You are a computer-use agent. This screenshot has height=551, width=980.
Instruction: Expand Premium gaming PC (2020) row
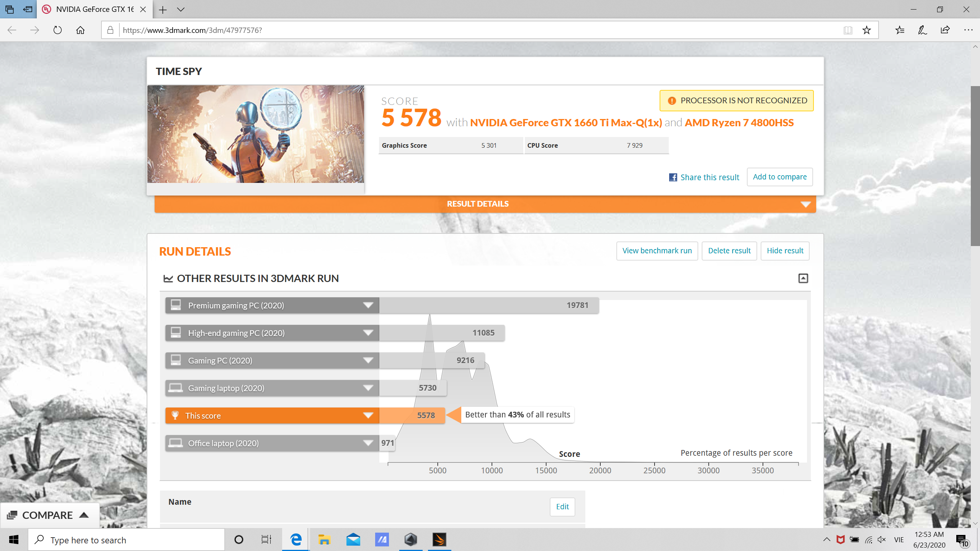click(x=272, y=305)
